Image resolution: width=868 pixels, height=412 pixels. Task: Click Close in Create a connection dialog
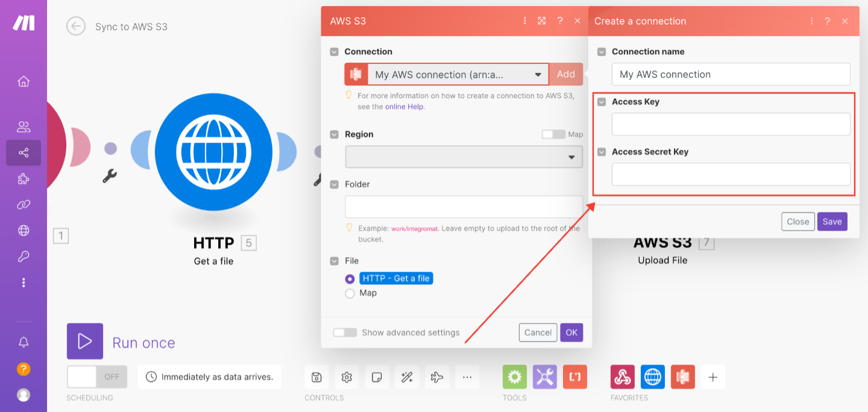click(798, 222)
